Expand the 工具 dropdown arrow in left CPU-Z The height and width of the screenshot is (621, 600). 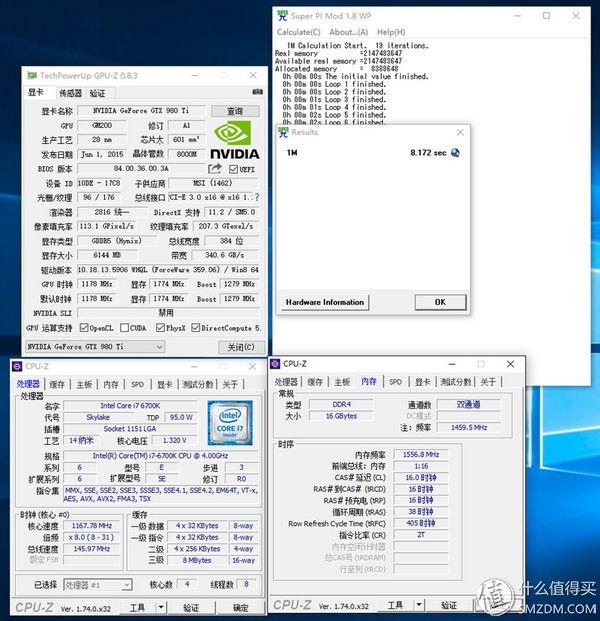(161, 607)
